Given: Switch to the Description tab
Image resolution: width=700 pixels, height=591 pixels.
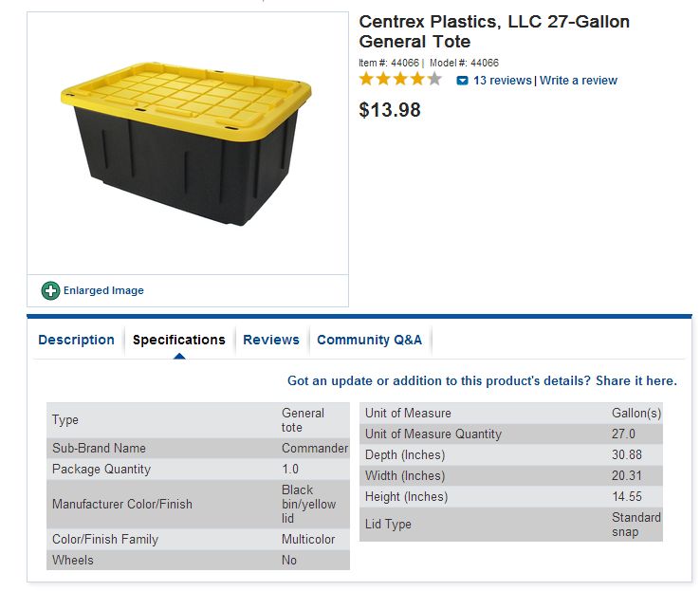Looking at the screenshot, I should [76, 340].
